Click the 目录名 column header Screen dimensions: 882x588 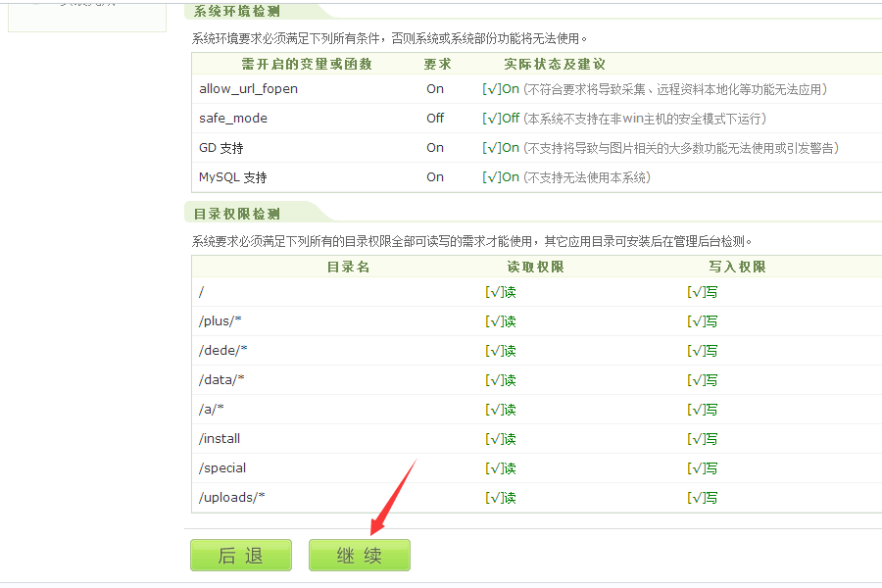[348, 267]
